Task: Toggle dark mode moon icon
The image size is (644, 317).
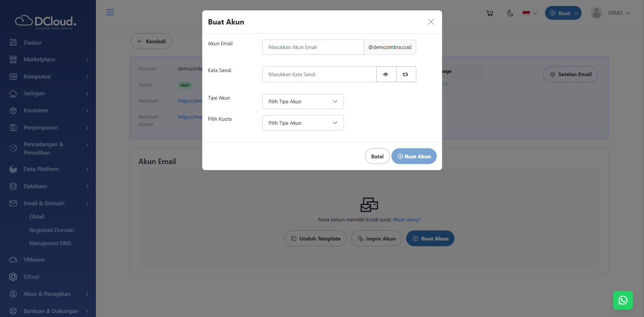Action: pyautogui.click(x=510, y=13)
